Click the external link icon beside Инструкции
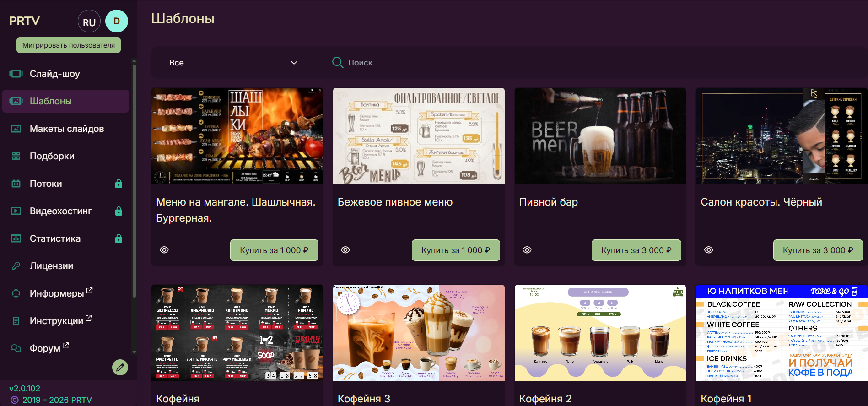This screenshot has height=406, width=868. 89,318
